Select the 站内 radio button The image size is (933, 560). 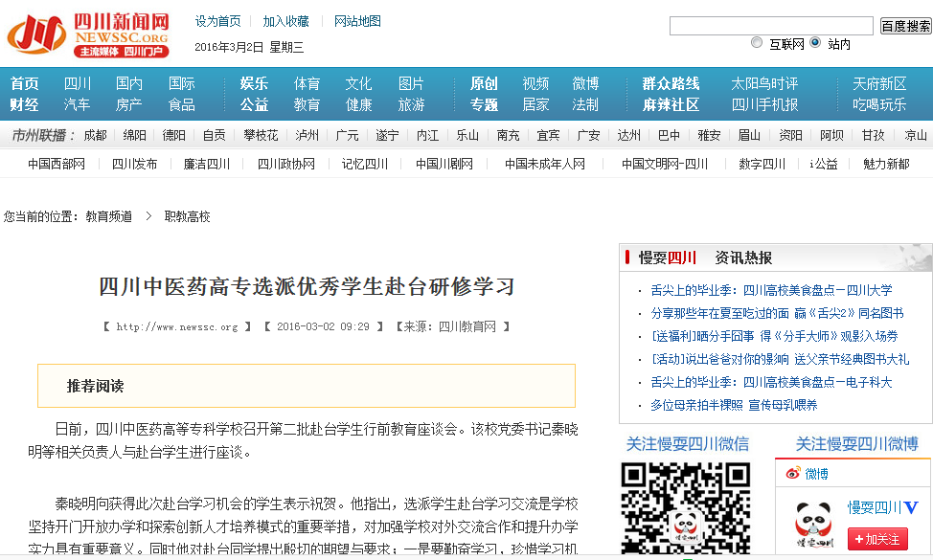[815, 43]
